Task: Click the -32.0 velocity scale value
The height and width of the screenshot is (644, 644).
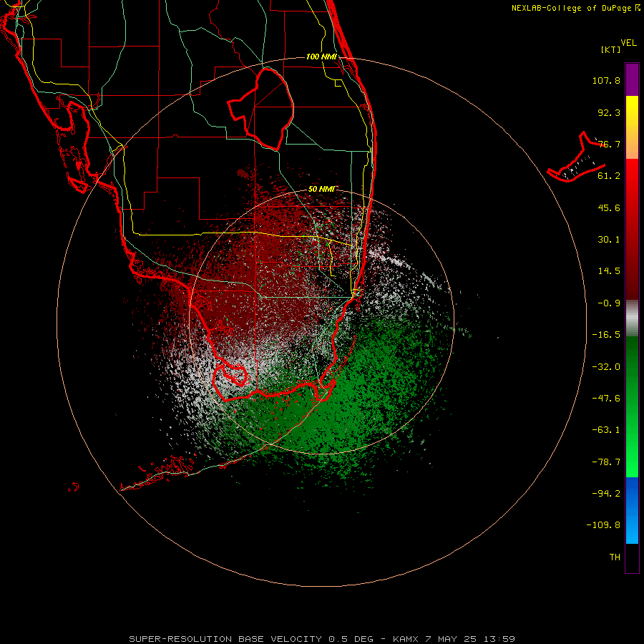Action: (x=606, y=367)
